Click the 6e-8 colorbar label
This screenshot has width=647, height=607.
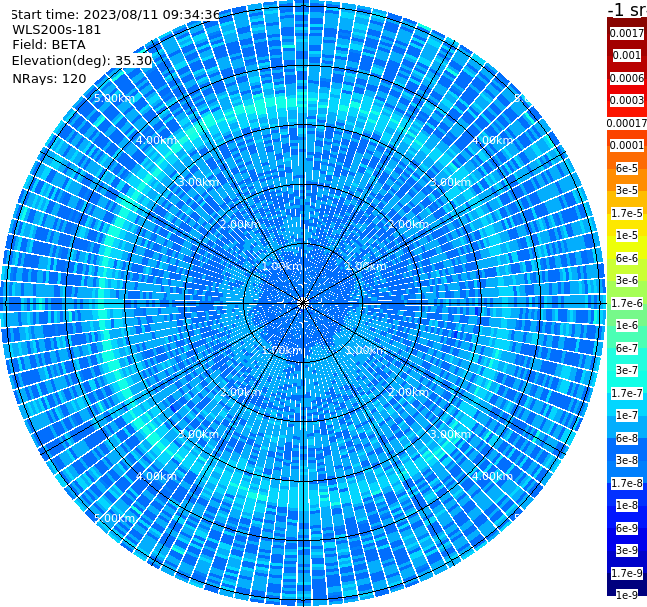point(627,438)
